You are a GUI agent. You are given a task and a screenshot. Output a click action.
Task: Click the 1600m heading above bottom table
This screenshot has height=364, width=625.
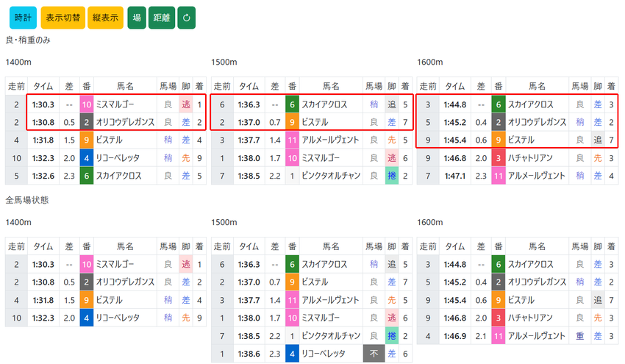429,222
